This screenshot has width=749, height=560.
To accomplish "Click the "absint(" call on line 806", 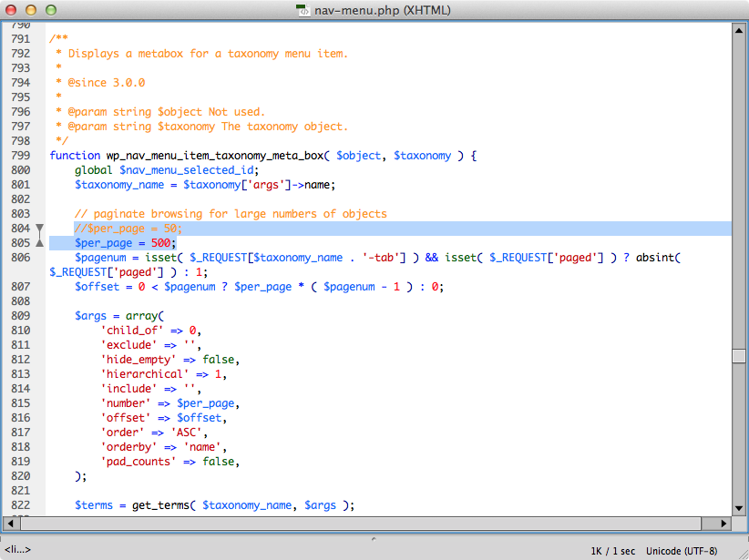I will point(658,258).
